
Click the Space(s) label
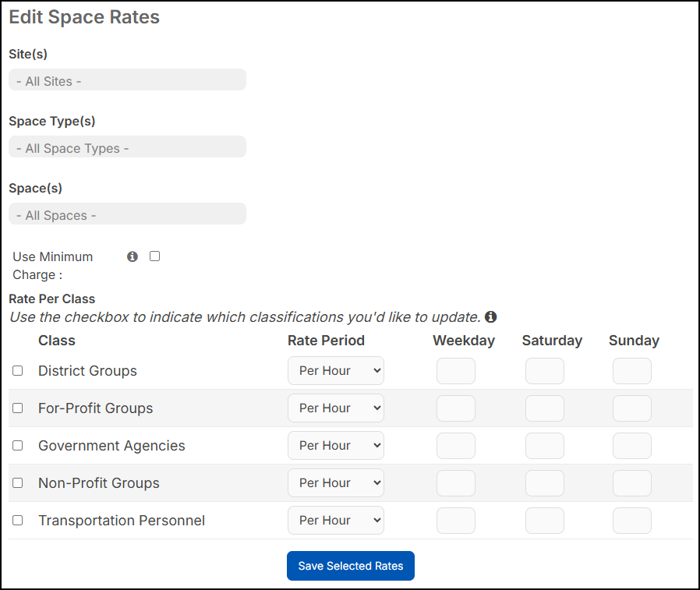[x=36, y=189]
